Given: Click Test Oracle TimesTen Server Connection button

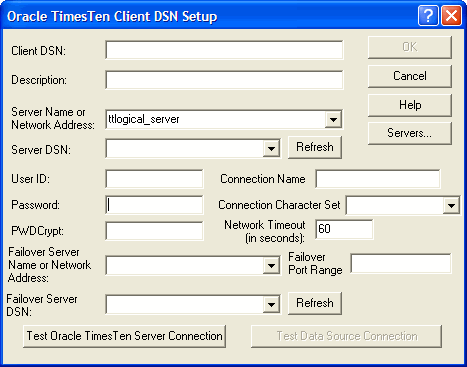Looking at the screenshot, I should (124, 336).
